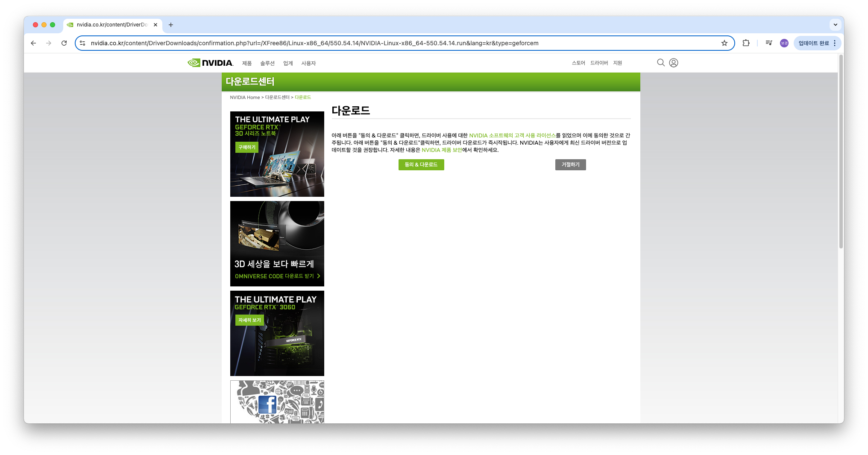This screenshot has height=455, width=868.
Task: Click the current 다운로드 breadcrumb text
Action: pyautogui.click(x=303, y=97)
